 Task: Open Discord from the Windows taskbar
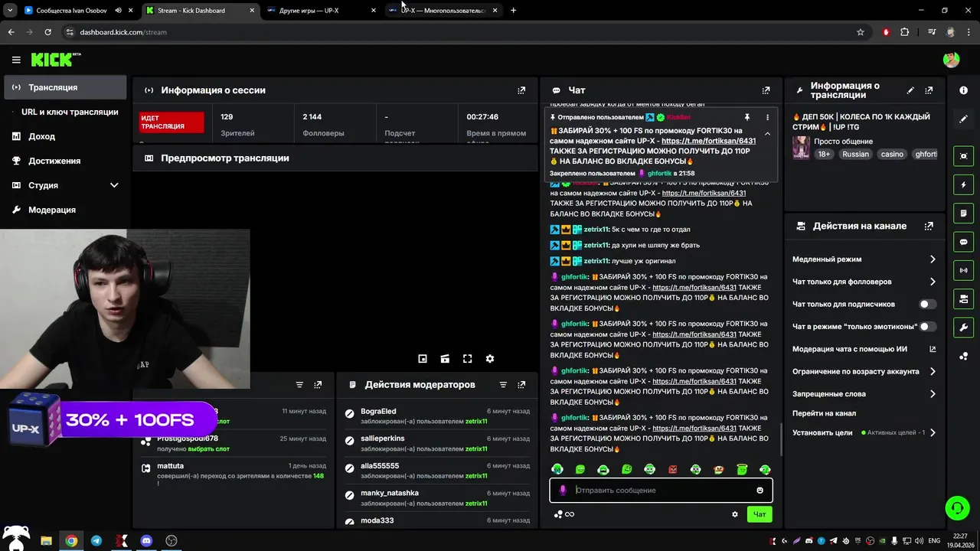(x=146, y=541)
